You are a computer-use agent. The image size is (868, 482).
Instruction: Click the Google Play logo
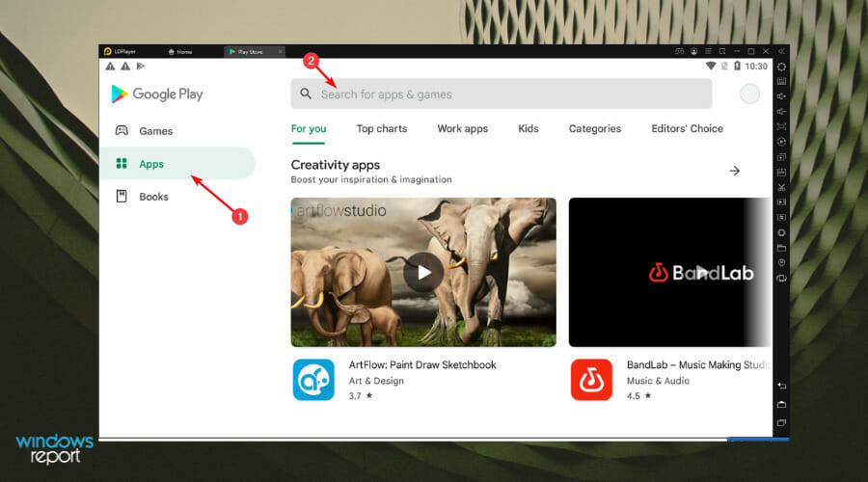click(x=156, y=94)
